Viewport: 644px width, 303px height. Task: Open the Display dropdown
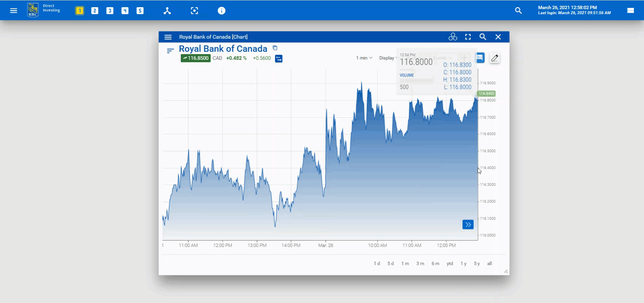[x=388, y=58]
